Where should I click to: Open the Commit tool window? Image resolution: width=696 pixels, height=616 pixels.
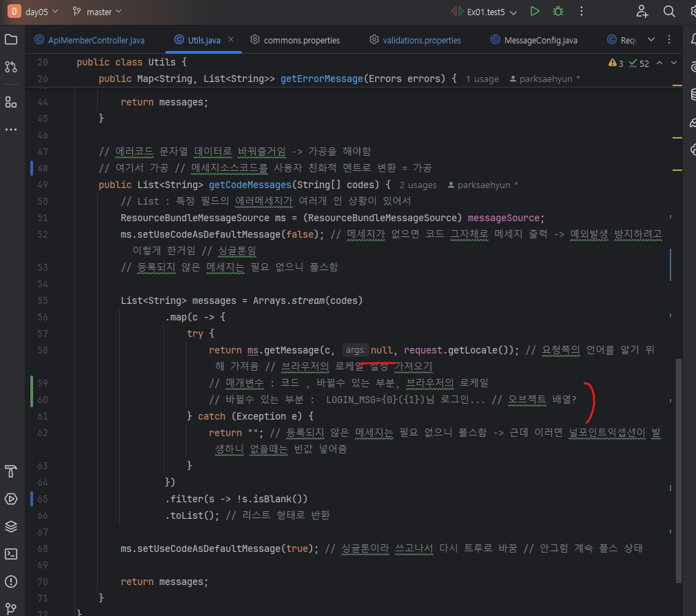click(x=11, y=67)
